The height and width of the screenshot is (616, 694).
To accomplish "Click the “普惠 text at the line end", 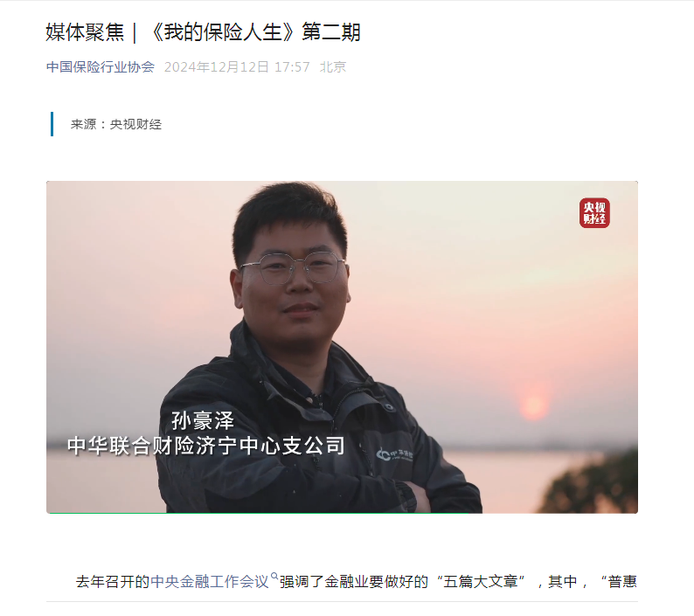I will click(x=618, y=581).
